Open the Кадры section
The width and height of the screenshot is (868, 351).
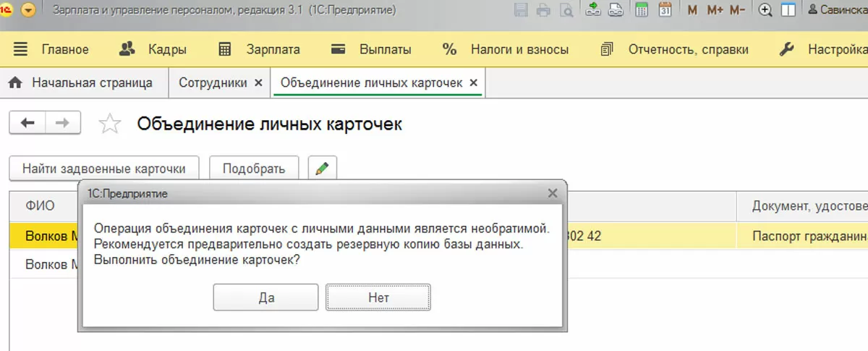click(x=153, y=50)
